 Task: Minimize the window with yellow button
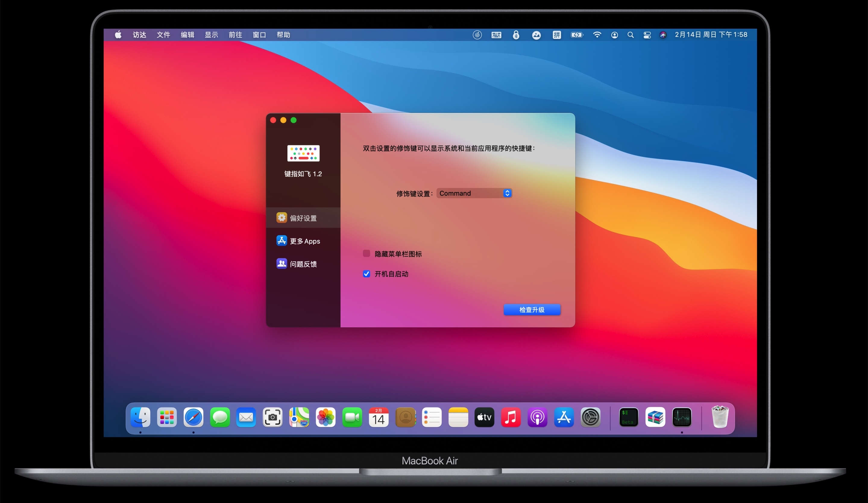(283, 120)
